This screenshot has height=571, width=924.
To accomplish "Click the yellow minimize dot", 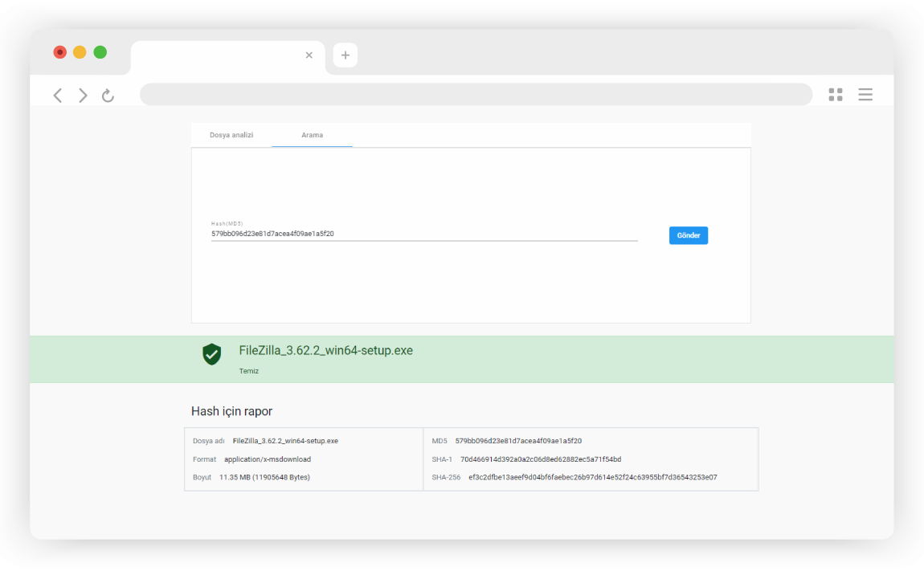I will (80, 52).
